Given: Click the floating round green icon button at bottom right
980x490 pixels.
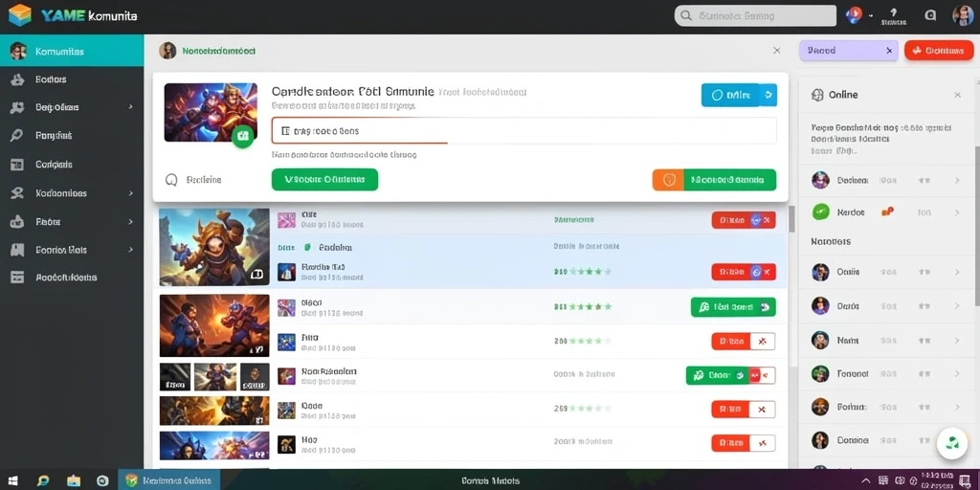Looking at the screenshot, I should coord(952,444).
